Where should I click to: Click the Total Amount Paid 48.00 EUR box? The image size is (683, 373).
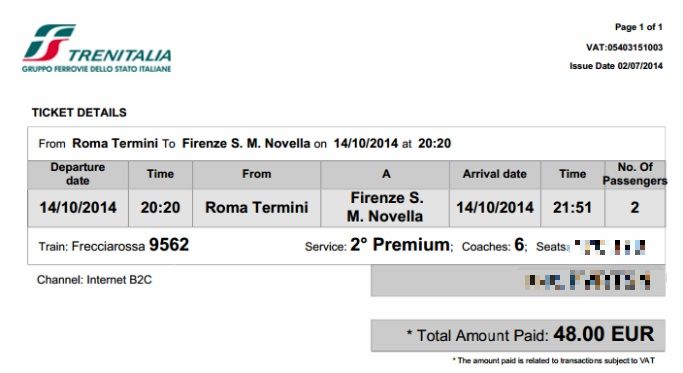(518, 335)
